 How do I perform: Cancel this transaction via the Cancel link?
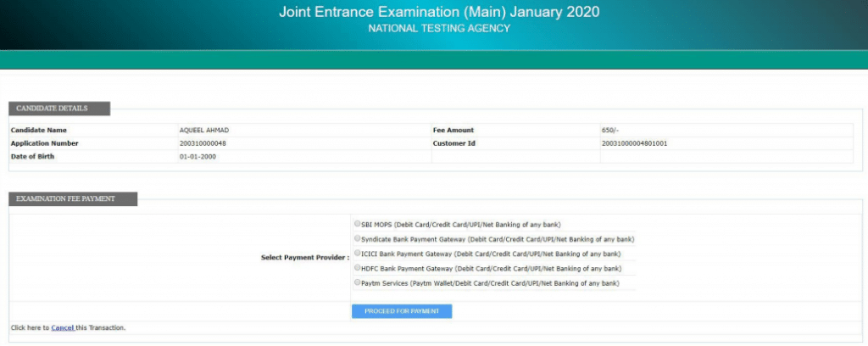pyautogui.click(x=62, y=327)
